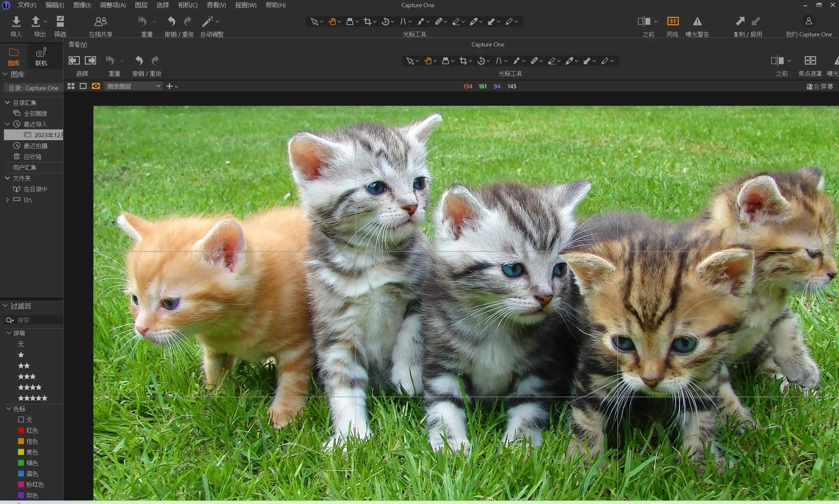Toggle the orange proof eye icon
This screenshot has width=839, height=504.
pos(96,86)
